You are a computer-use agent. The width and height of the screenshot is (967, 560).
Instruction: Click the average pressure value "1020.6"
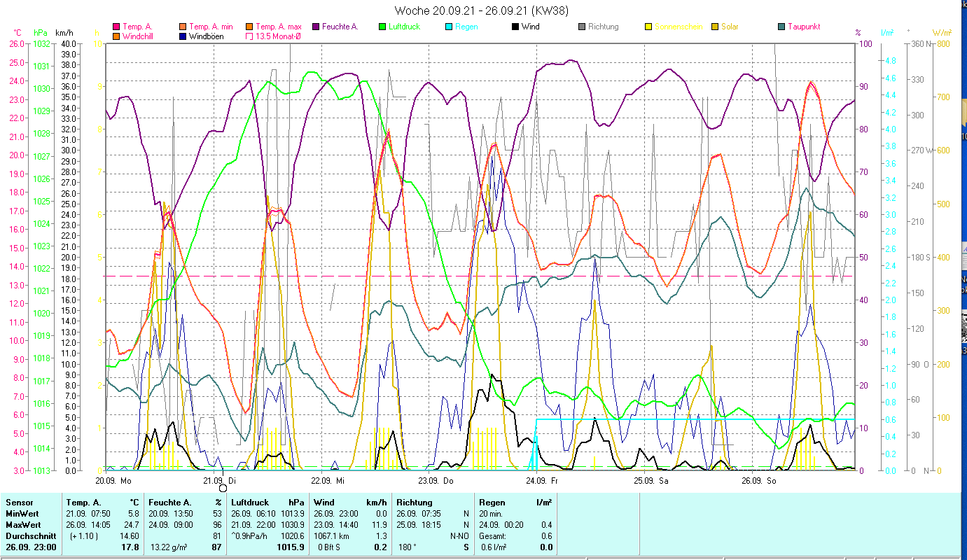292,536
